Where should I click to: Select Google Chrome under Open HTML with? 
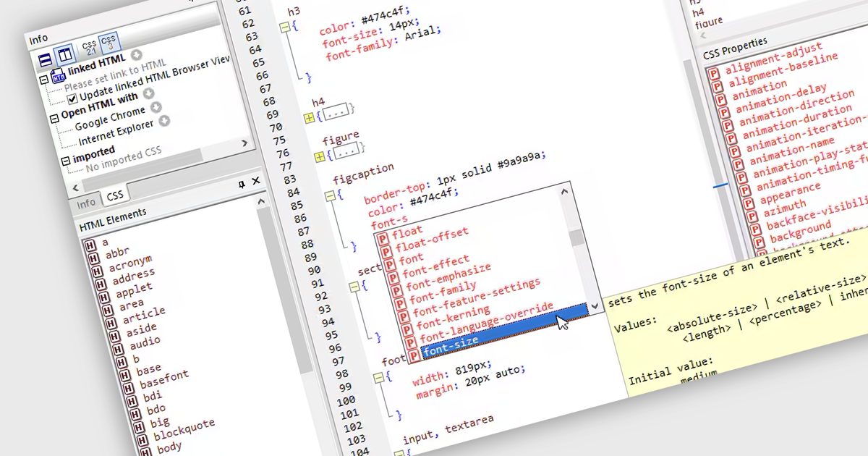110,118
